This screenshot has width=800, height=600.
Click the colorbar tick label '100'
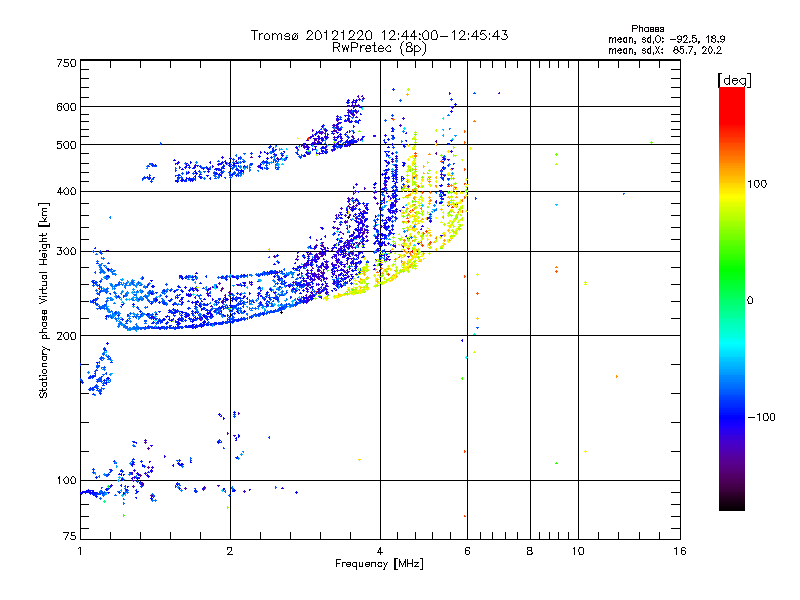tap(757, 184)
